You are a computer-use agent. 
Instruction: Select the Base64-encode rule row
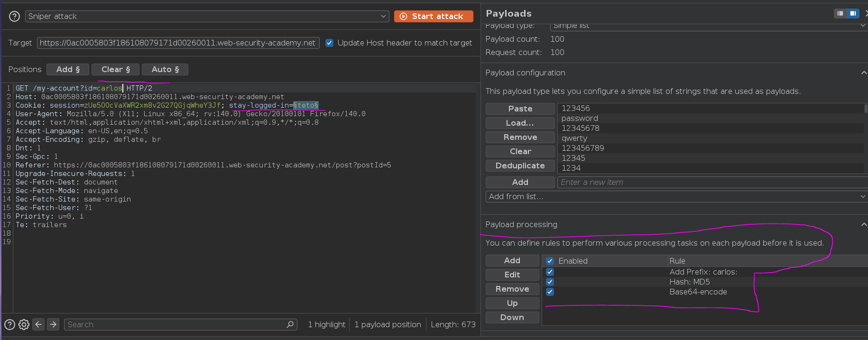(705, 292)
